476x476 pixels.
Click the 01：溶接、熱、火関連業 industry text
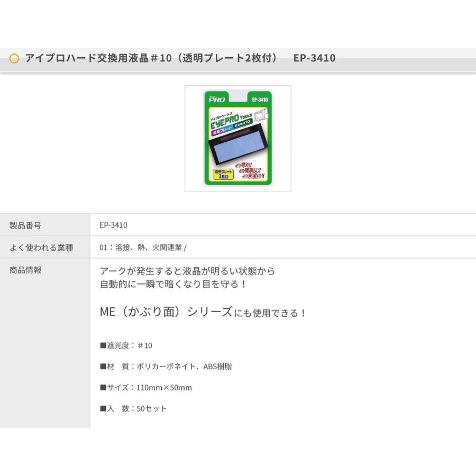click(x=142, y=248)
